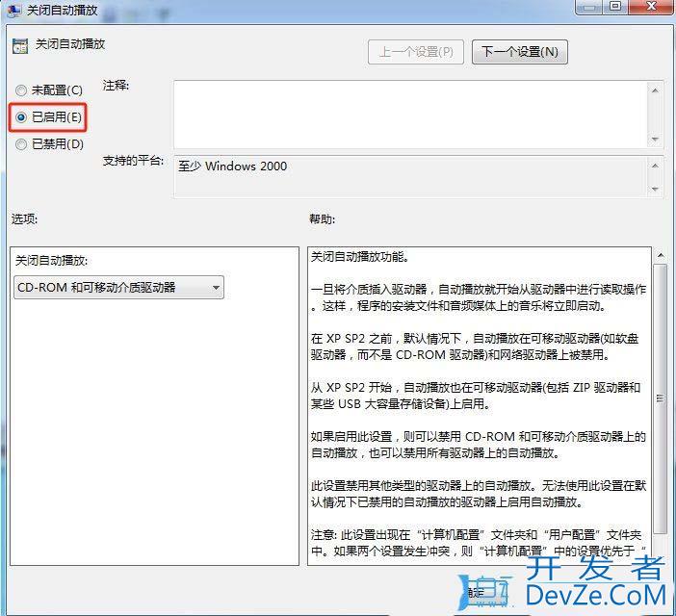Select the 未配置(C) radio button

pos(20,90)
